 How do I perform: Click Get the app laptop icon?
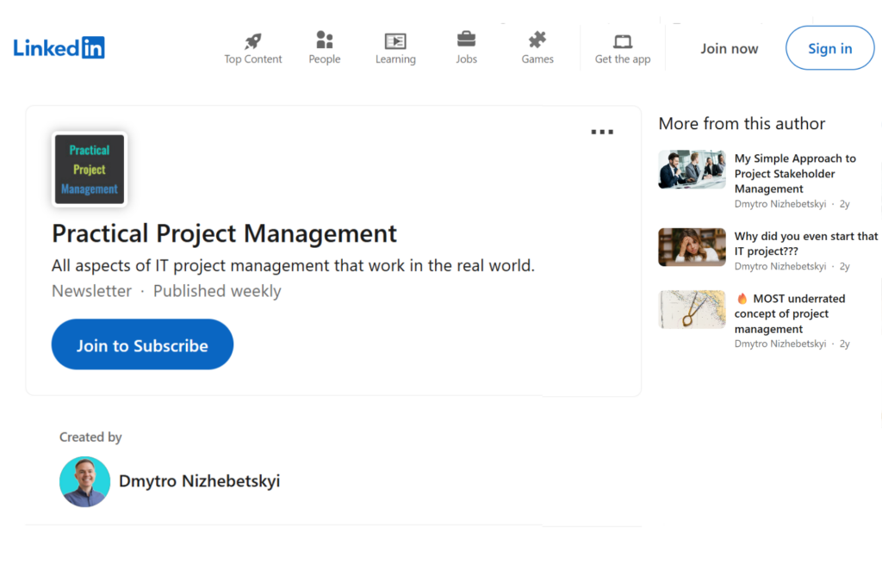click(623, 41)
